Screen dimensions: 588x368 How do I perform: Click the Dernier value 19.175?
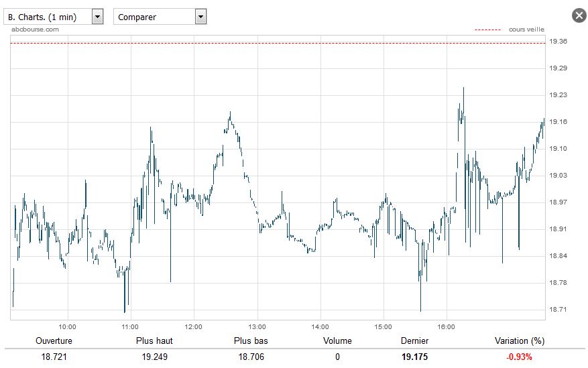pyautogui.click(x=415, y=357)
